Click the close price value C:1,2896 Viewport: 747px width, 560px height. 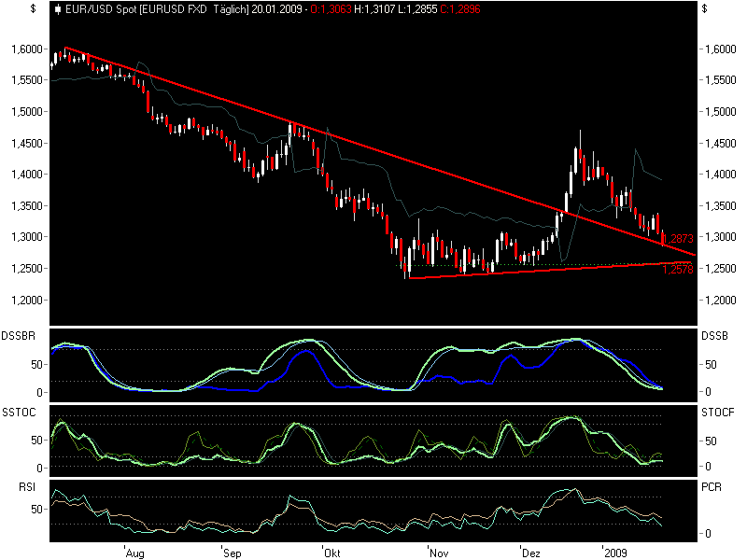[459, 9]
